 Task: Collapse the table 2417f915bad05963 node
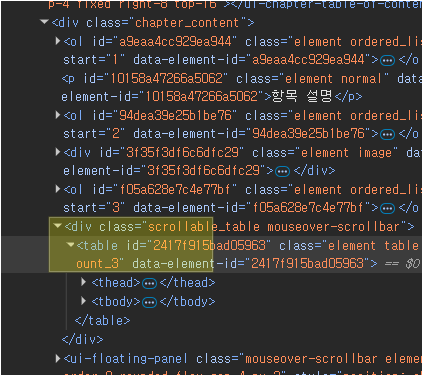[70, 245]
